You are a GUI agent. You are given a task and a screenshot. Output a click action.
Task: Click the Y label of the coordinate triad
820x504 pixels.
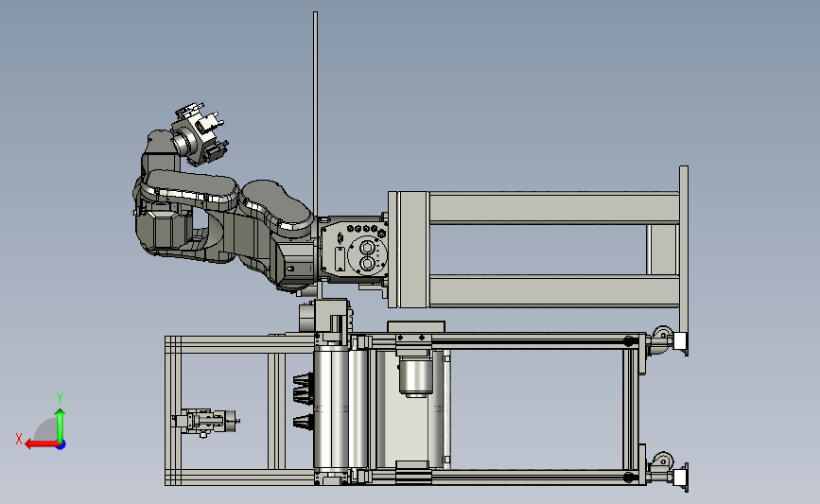60,398
